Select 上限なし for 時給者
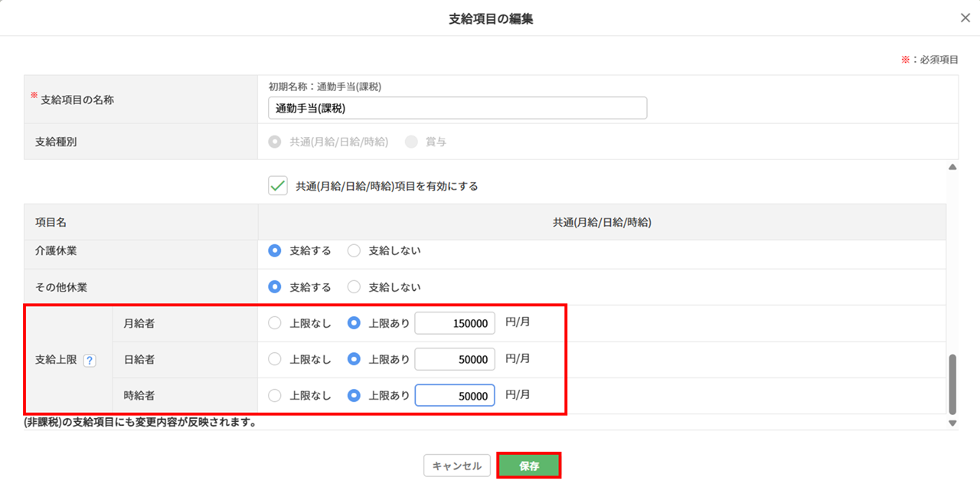Viewport: 980px width, 487px height. pos(275,396)
